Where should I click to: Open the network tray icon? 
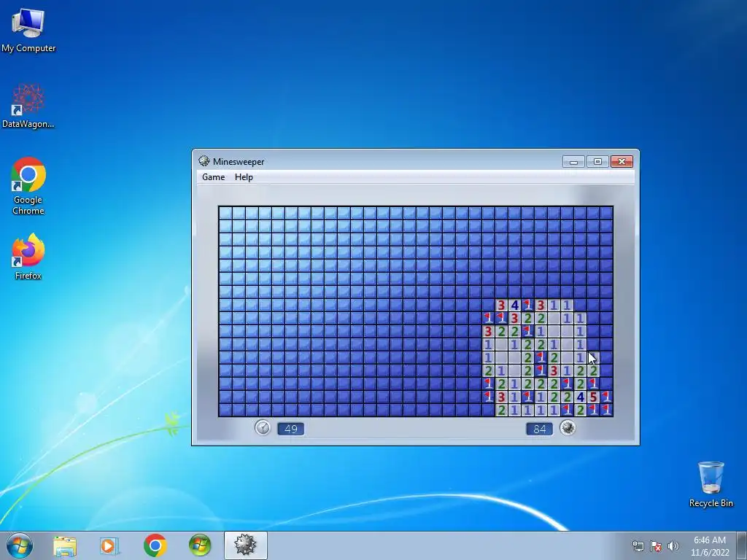pos(638,546)
